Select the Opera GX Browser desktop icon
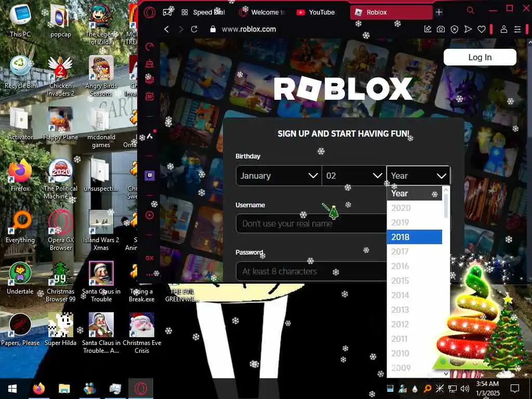Viewport: 532px width, 399px height. [x=60, y=230]
